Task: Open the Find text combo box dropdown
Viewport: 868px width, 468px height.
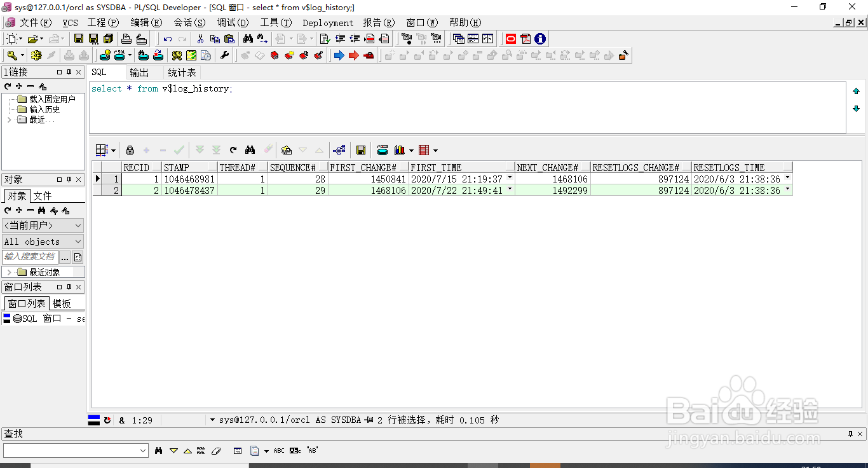Action: click(143, 450)
